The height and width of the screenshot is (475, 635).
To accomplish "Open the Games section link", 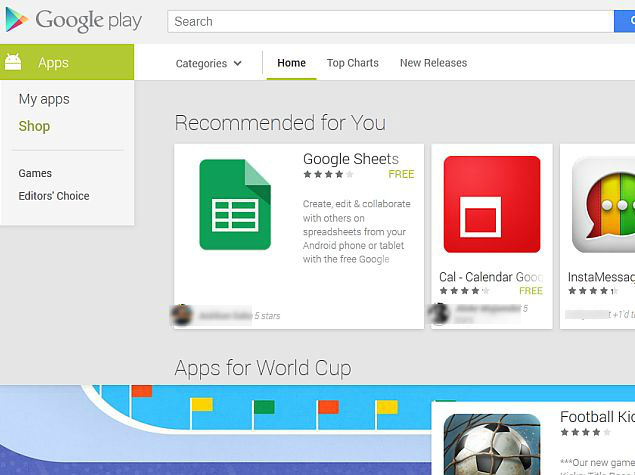I will coord(35,173).
